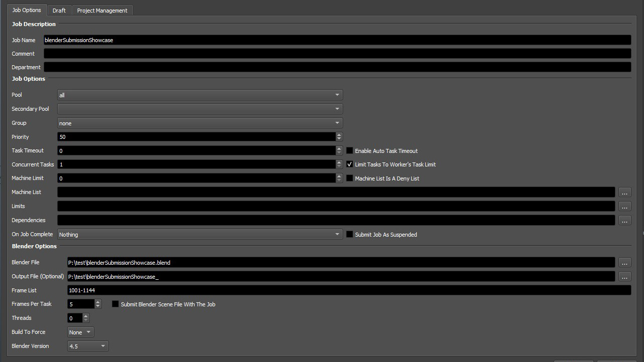Open the Build To Force dropdown

click(80, 332)
